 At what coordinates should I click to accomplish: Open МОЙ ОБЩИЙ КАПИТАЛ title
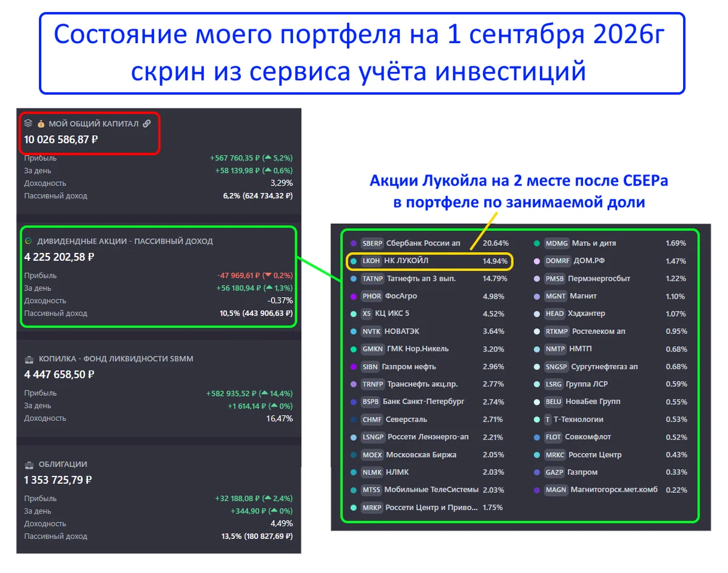pyautogui.click(x=93, y=123)
